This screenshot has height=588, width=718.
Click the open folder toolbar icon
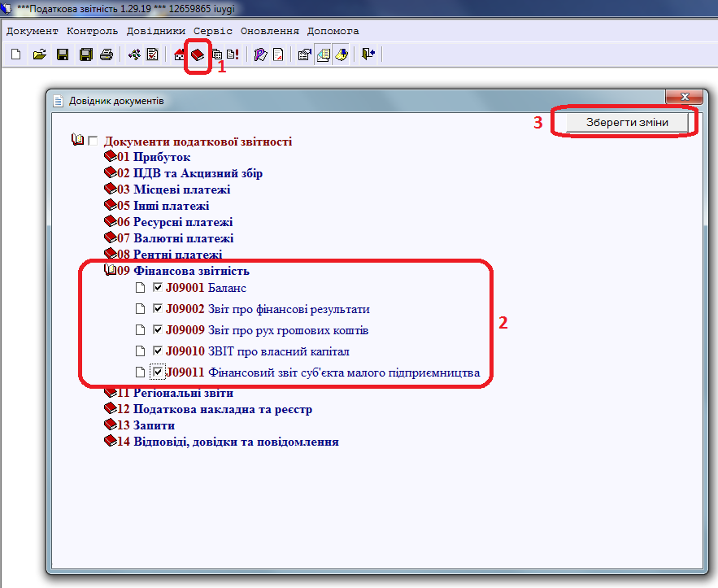38,55
